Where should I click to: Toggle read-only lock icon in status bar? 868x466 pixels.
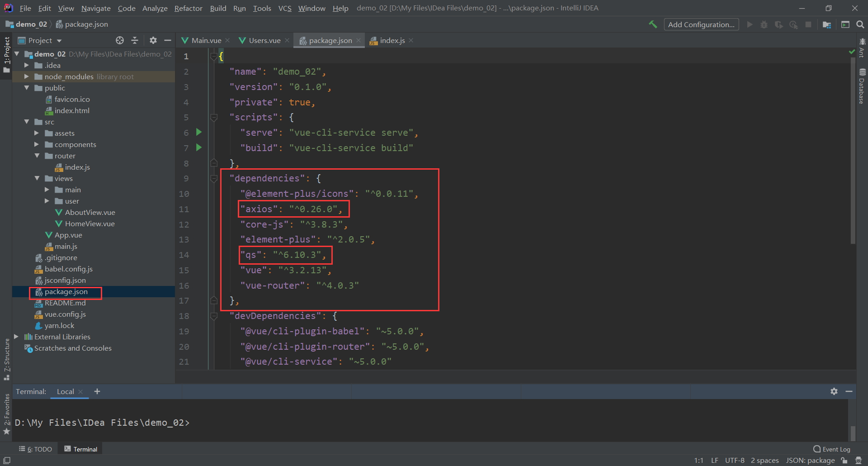(x=844, y=461)
